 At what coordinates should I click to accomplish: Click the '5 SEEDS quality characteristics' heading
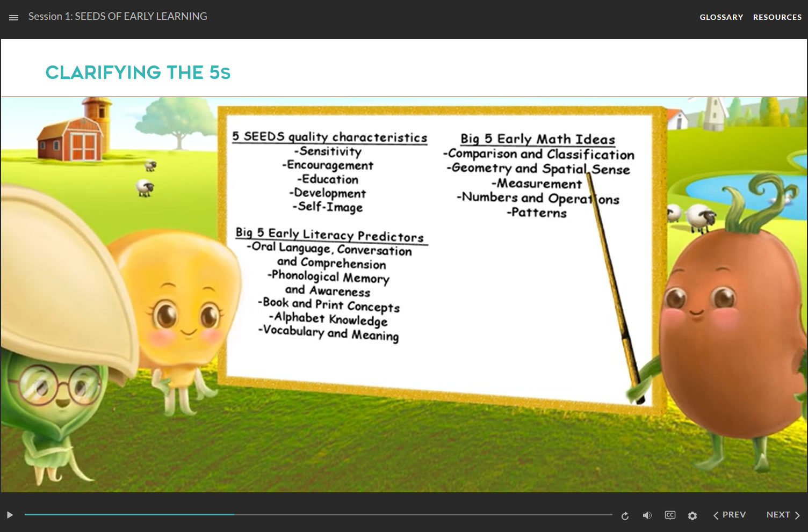click(x=329, y=137)
